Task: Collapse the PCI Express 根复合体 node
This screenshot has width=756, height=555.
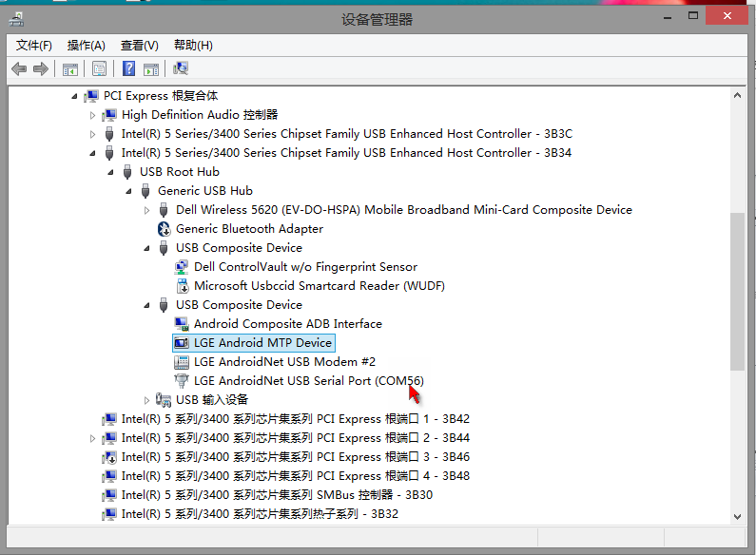Action: point(74,96)
